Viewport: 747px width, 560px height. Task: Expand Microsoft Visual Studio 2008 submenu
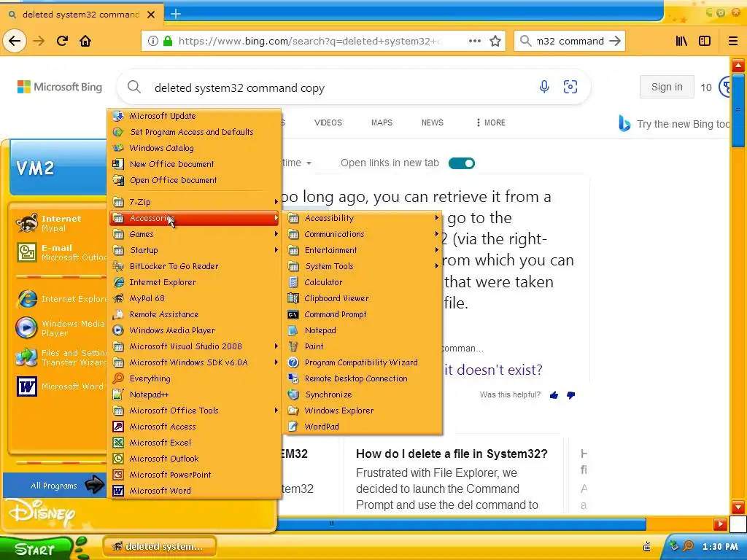pyautogui.click(x=195, y=346)
